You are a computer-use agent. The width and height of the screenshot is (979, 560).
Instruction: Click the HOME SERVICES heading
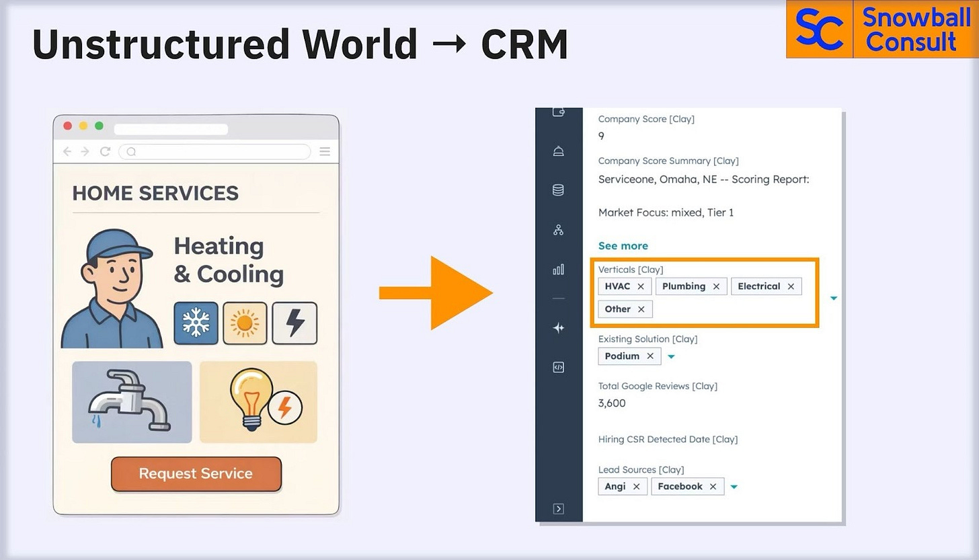(x=155, y=193)
